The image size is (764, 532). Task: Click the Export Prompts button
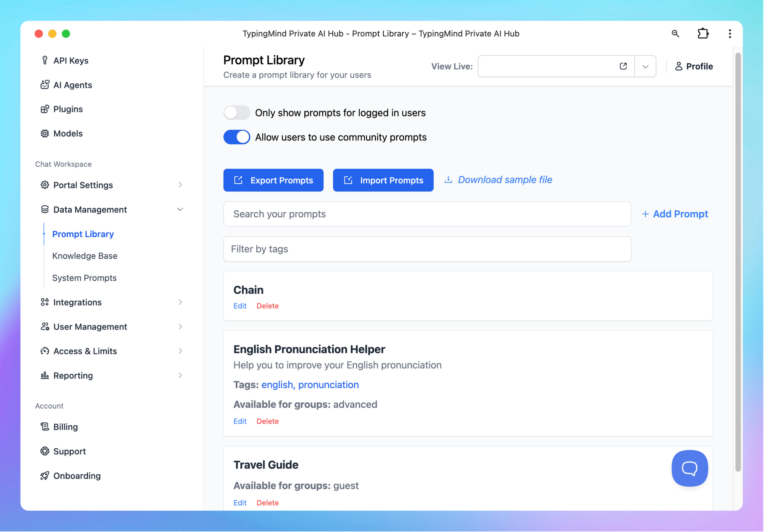pyautogui.click(x=273, y=180)
